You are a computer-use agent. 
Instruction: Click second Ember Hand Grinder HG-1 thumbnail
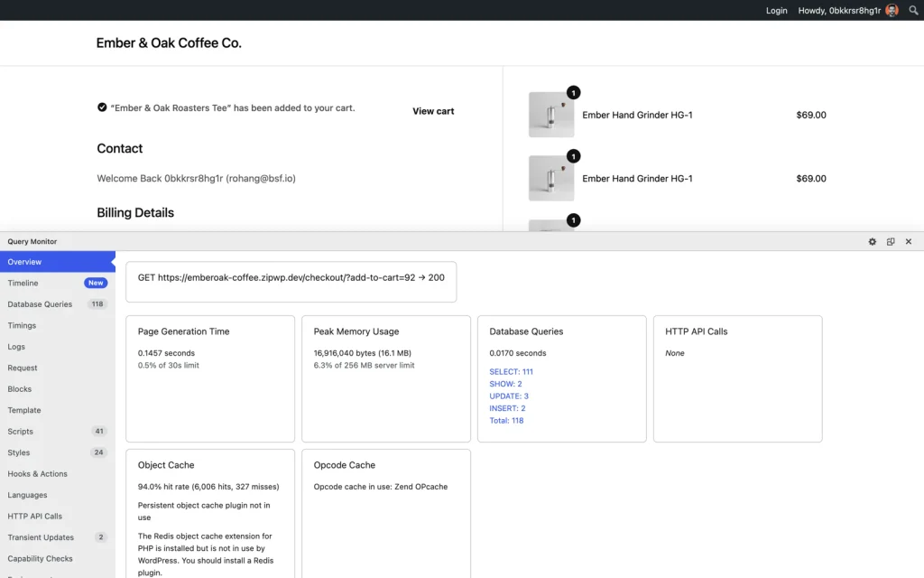click(551, 178)
